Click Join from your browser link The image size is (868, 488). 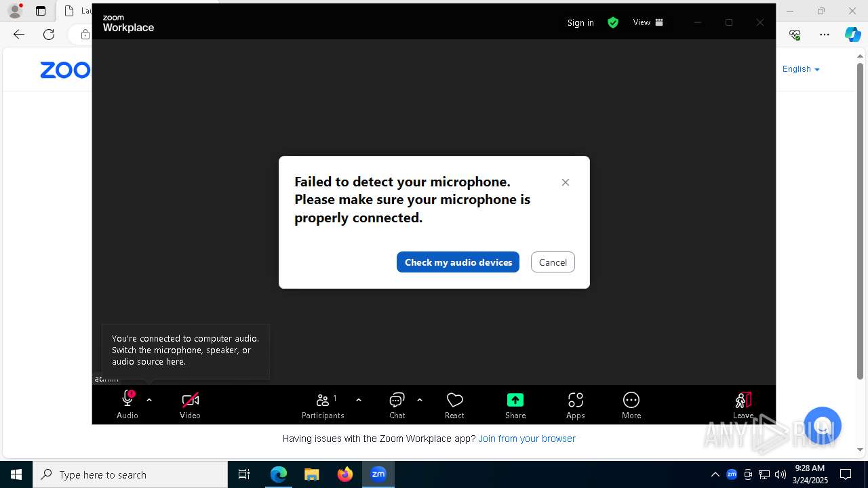pos(527,439)
